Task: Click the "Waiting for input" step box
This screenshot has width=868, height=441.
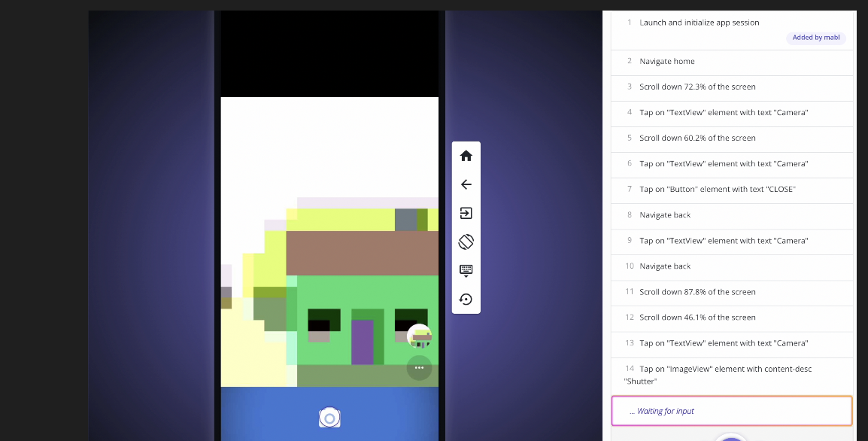Action: (732, 411)
